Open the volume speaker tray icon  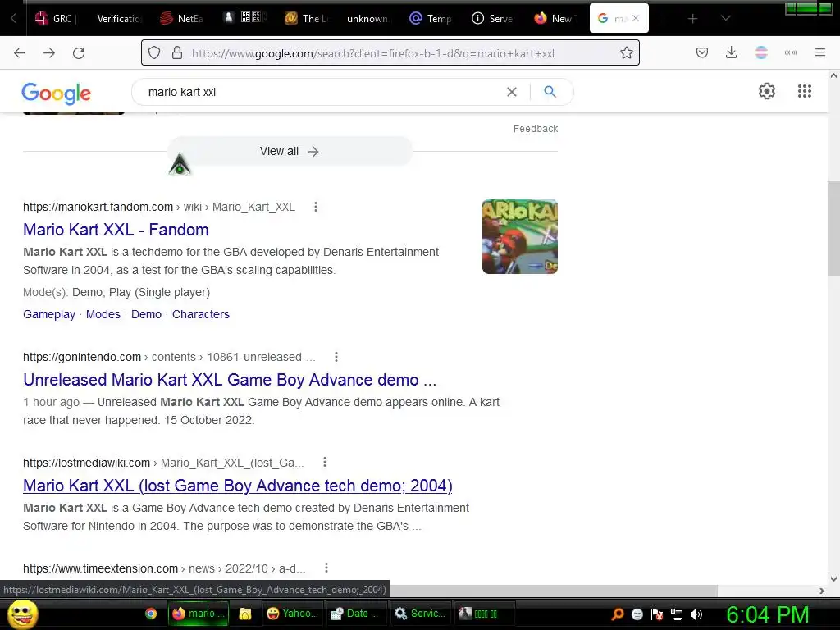coord(696,614)
